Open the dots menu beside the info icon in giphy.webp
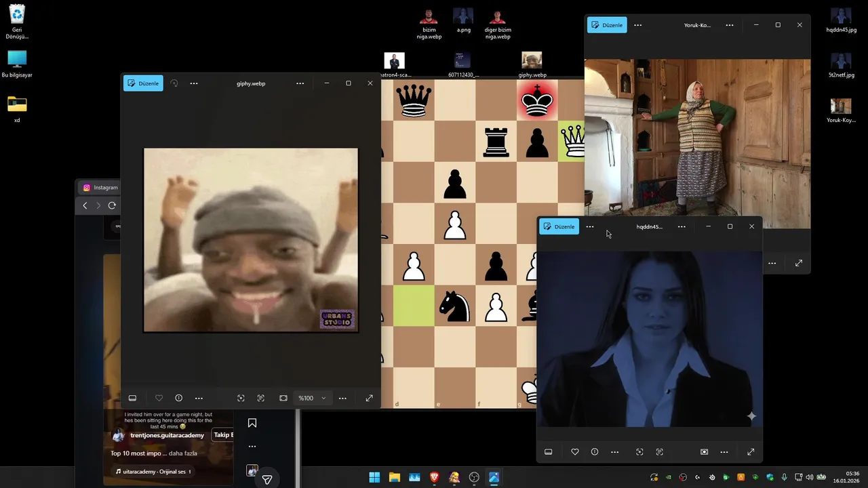 199,398
